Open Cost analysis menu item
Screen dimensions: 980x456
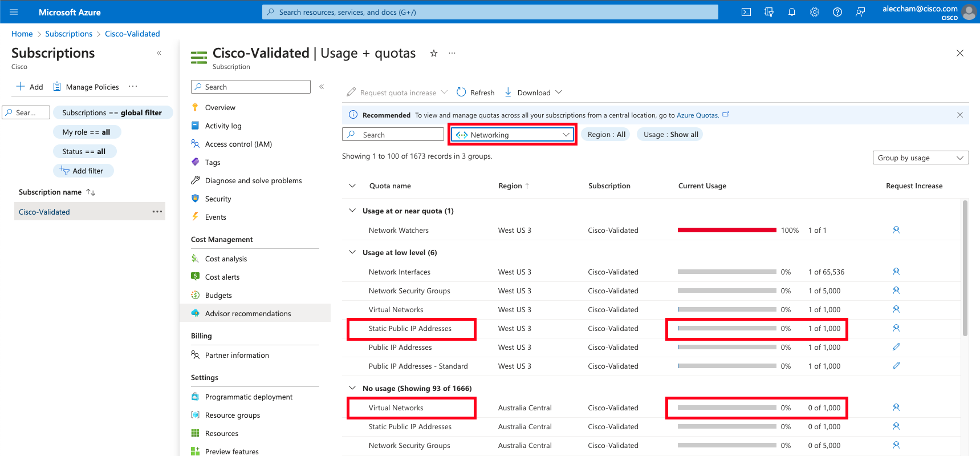[226, 259]
